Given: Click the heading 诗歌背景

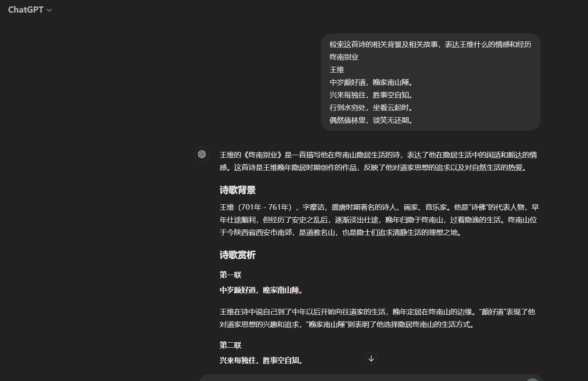Looking at the screenshot, I should [237, 190].
